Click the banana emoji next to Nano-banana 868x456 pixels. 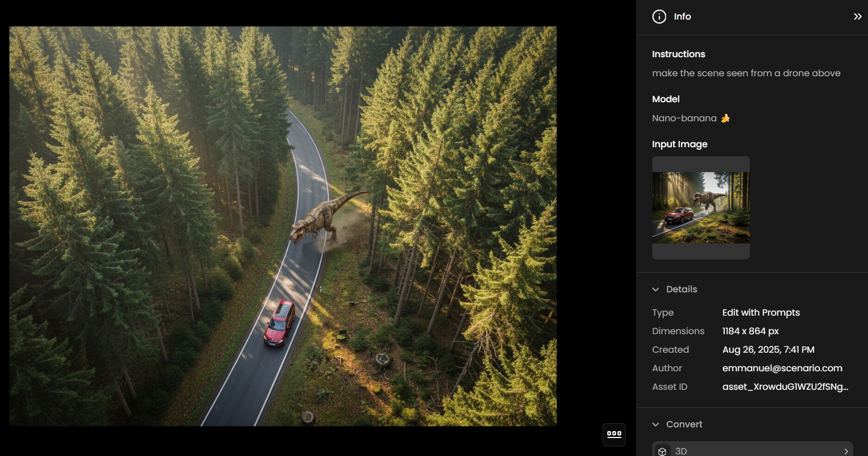pos(725,118)
